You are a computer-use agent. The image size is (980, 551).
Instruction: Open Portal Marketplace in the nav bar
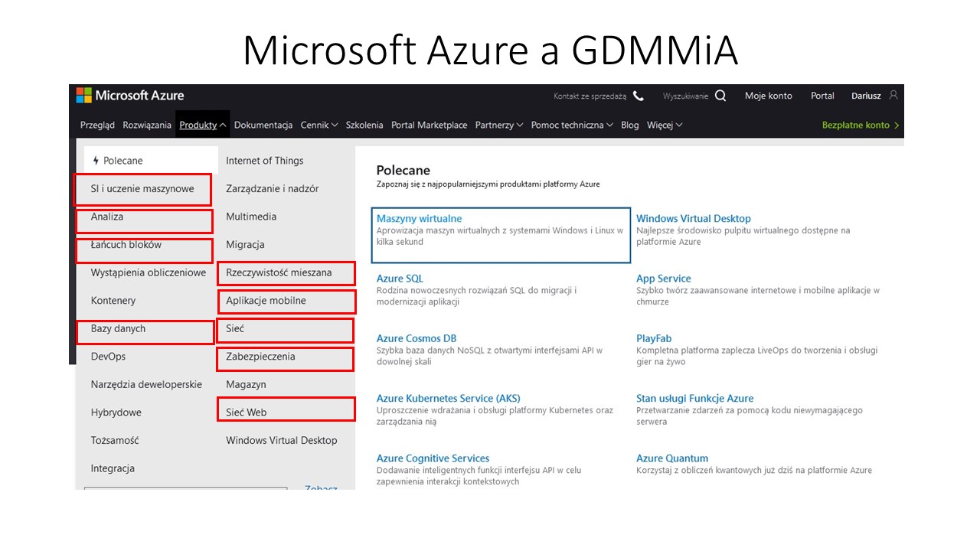click(x=429, y=125)
